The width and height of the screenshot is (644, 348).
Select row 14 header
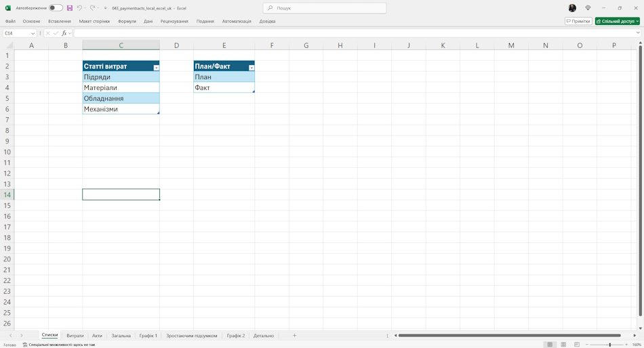point(7,194)
